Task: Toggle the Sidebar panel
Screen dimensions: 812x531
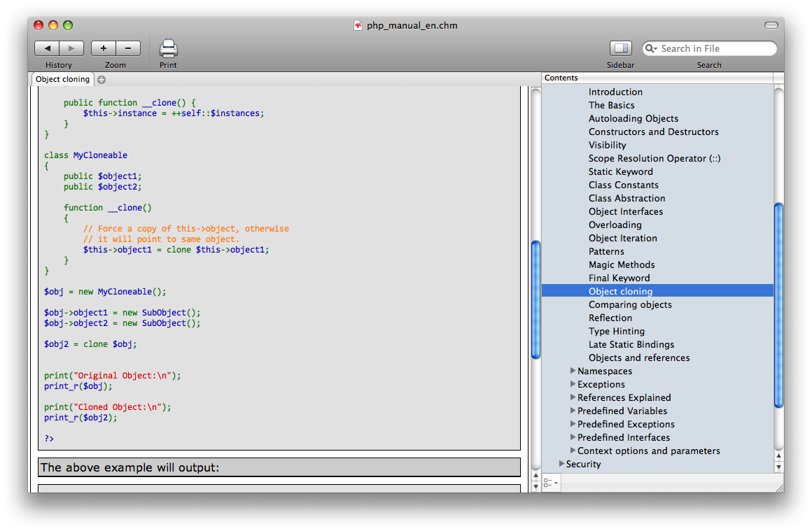Action: 620,48
